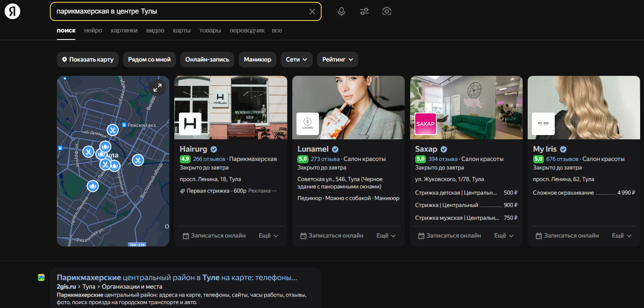Book online at Hairurg via Записаться онлайн
Image resolution: width=644 pixels, height=308 pixels.
tap(214, 236)
